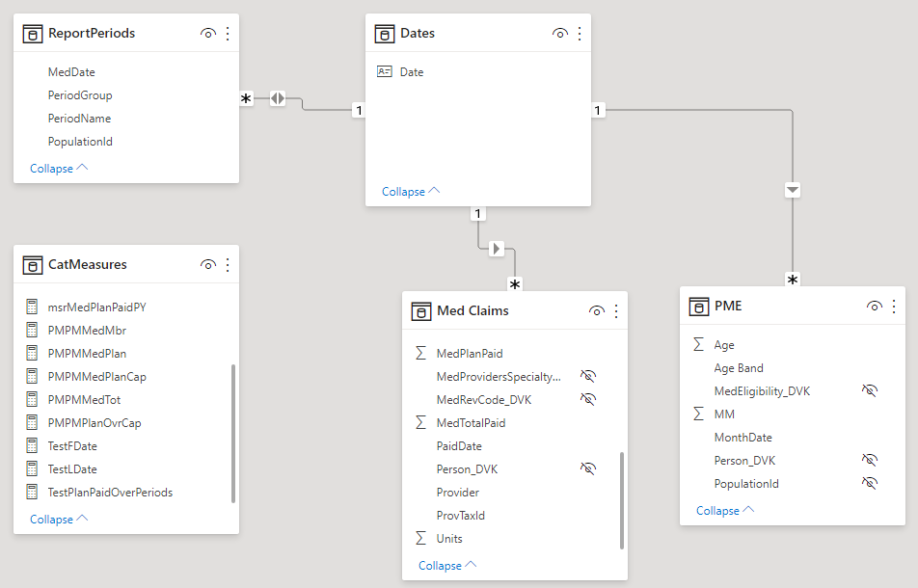The width and height of the screenshot is (918, 588).
Task: Toggle visibility of Dates table
Action: tap(559, 34)
